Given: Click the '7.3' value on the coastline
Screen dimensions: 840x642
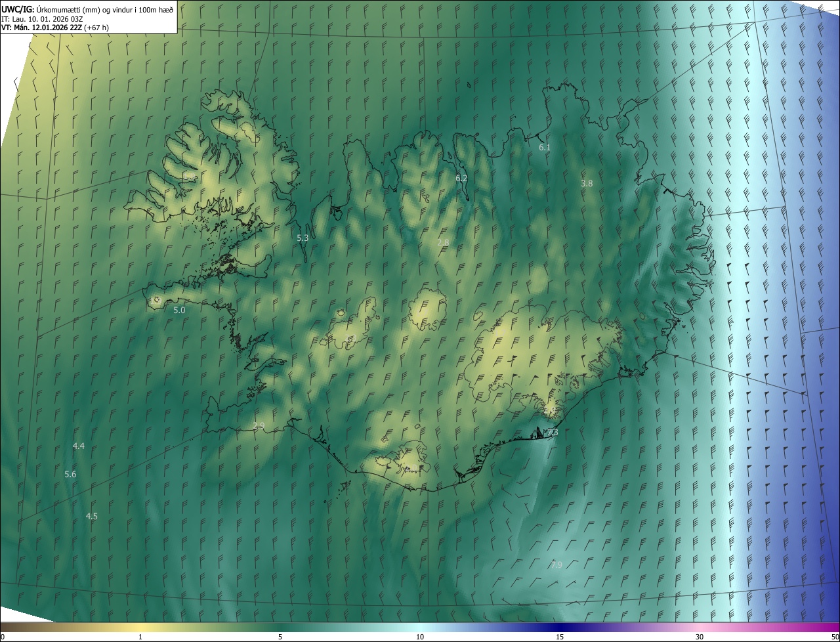Looking at the screenshot, I should [x=552, y=433].
